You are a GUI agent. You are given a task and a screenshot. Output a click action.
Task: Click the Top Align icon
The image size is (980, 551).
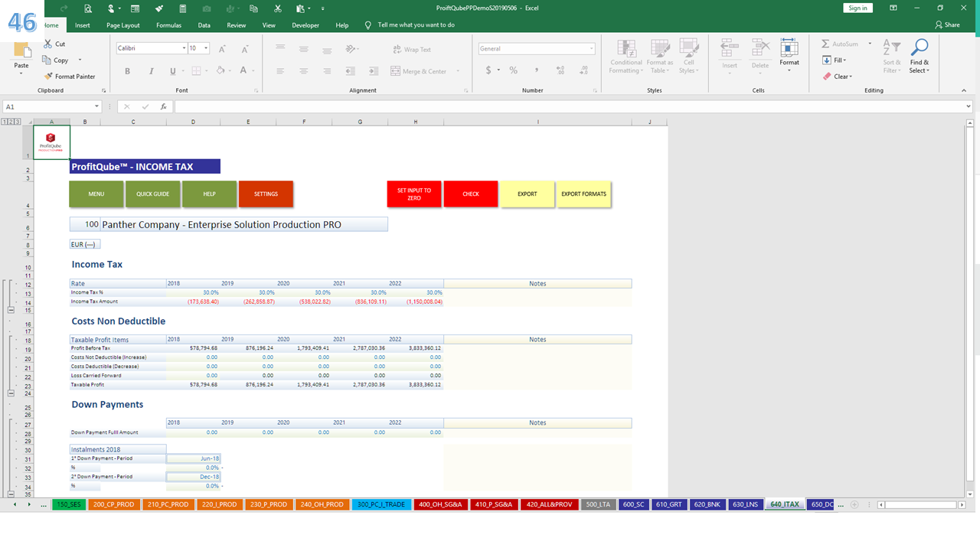point(280,48)
